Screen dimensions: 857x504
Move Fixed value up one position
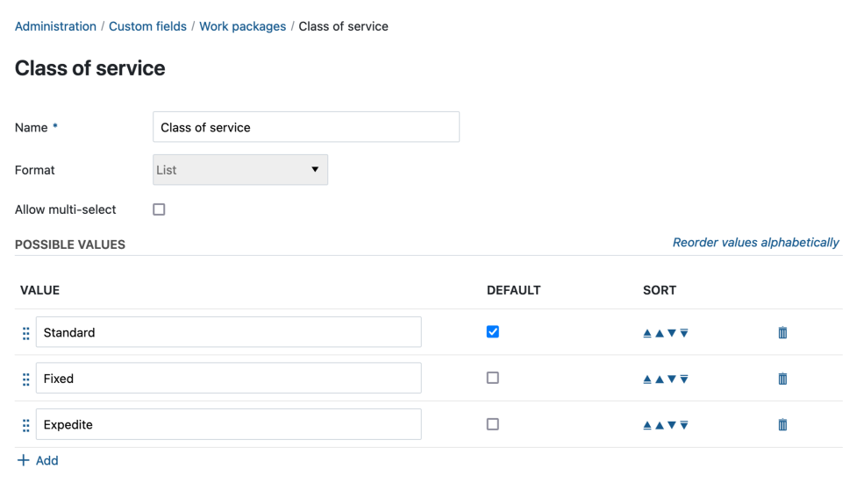[x=660, y=380]
